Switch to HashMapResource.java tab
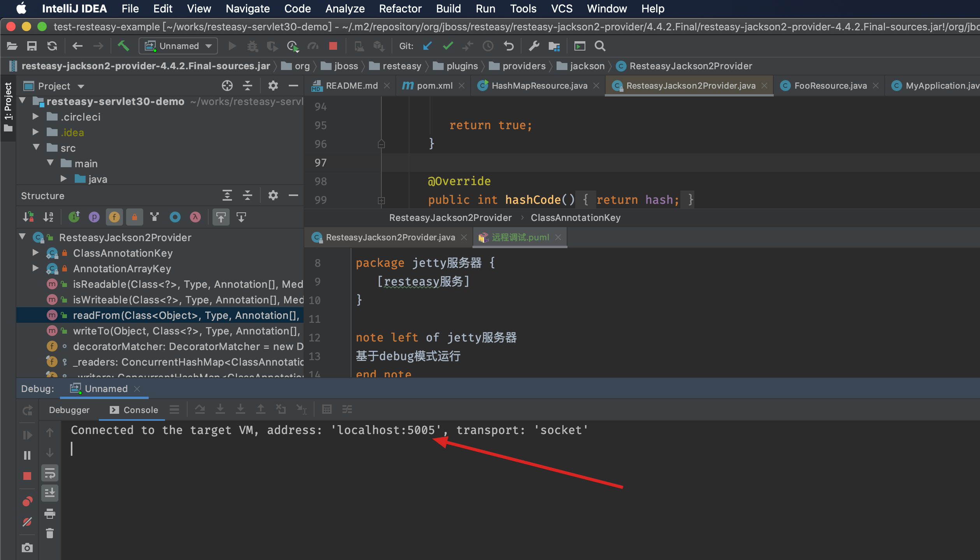This screenshot has width=980, height=560. click(539, 86)
